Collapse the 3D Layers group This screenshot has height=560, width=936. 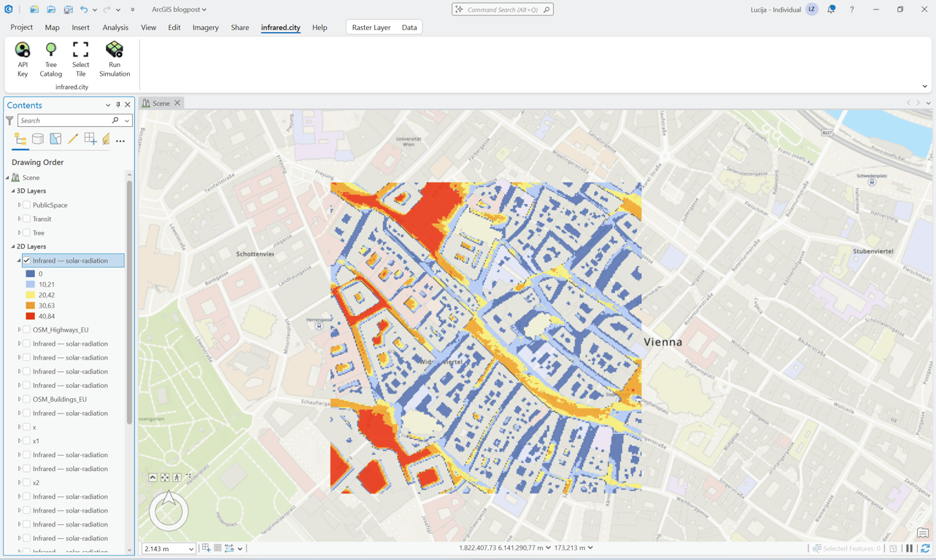(x=13, y=191)
